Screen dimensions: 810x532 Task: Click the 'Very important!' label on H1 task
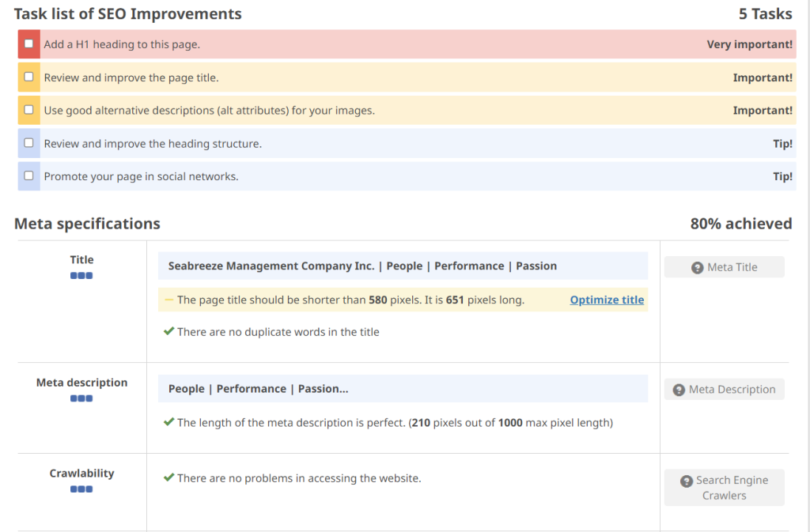pyautogui.click(x=749, y=44)
